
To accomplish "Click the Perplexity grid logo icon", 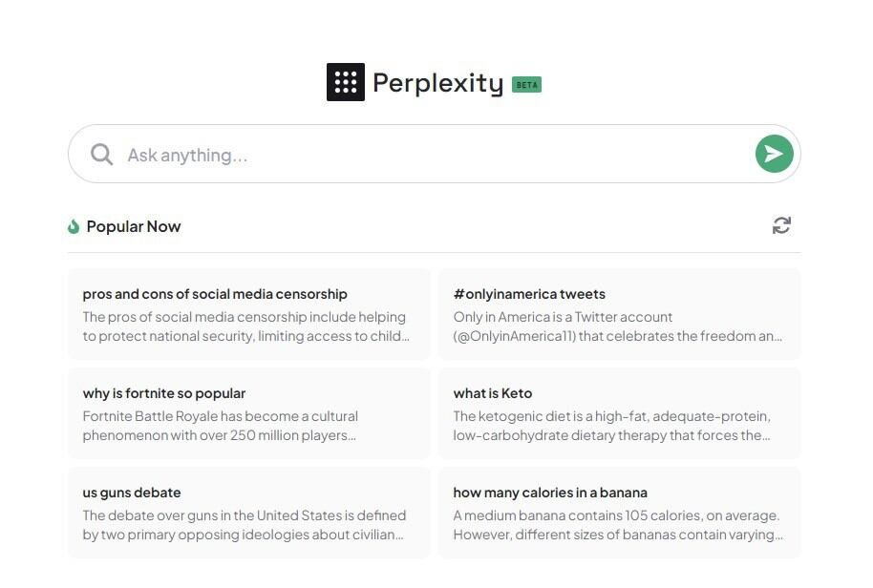I will (345, 82).
